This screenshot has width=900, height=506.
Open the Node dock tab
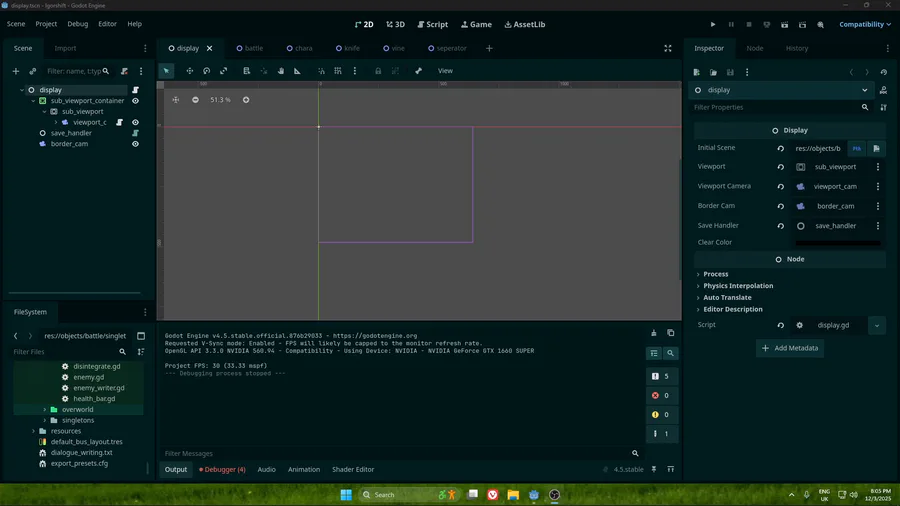755,48
